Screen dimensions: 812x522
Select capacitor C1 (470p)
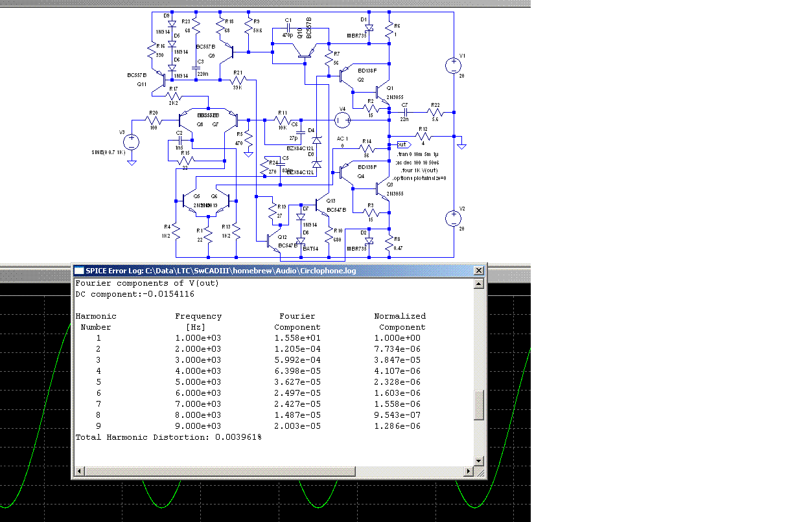click(x=288, y=28)
